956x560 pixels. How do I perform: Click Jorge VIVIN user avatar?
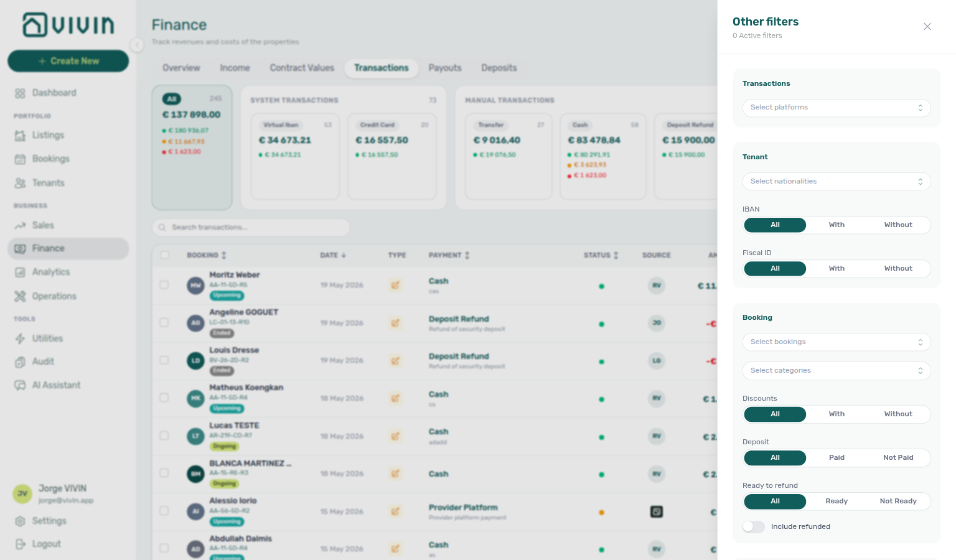(x=22, y=494)
